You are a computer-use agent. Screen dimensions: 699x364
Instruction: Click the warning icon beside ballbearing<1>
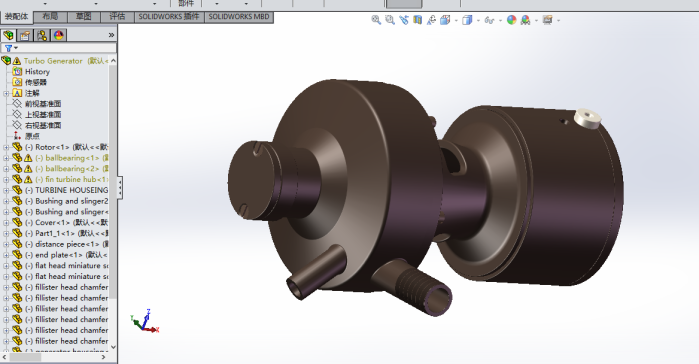(28, 158)
